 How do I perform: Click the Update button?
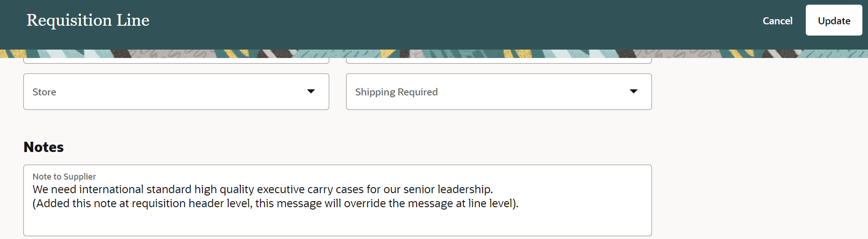point(833,21)
